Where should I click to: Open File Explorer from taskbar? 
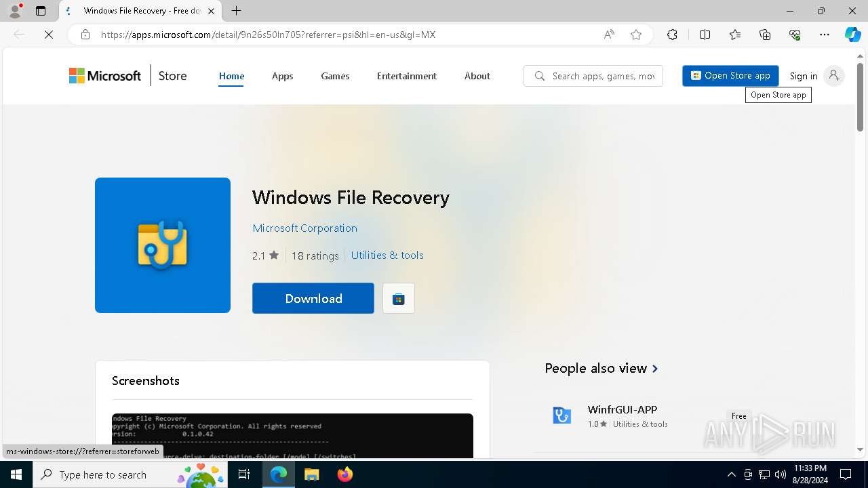312,474
